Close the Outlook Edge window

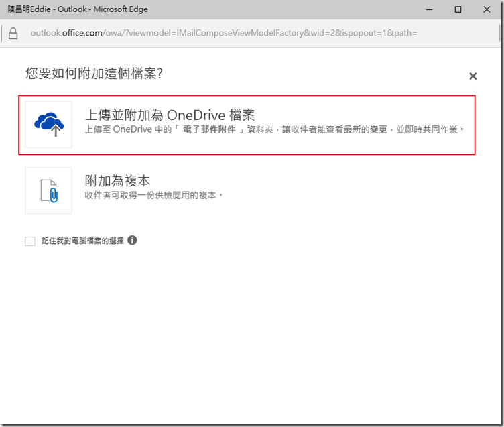click(x=488, y=9)
